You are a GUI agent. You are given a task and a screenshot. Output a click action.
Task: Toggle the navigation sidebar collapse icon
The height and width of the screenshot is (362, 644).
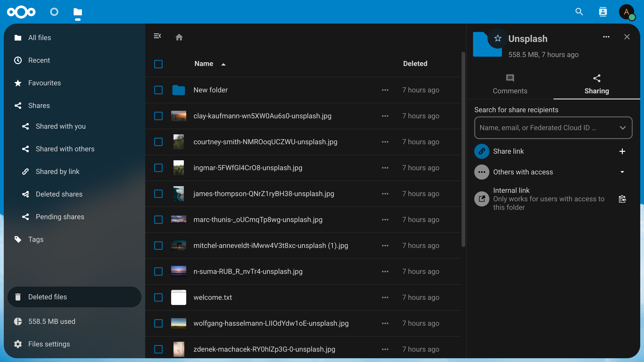coord(157,36)
